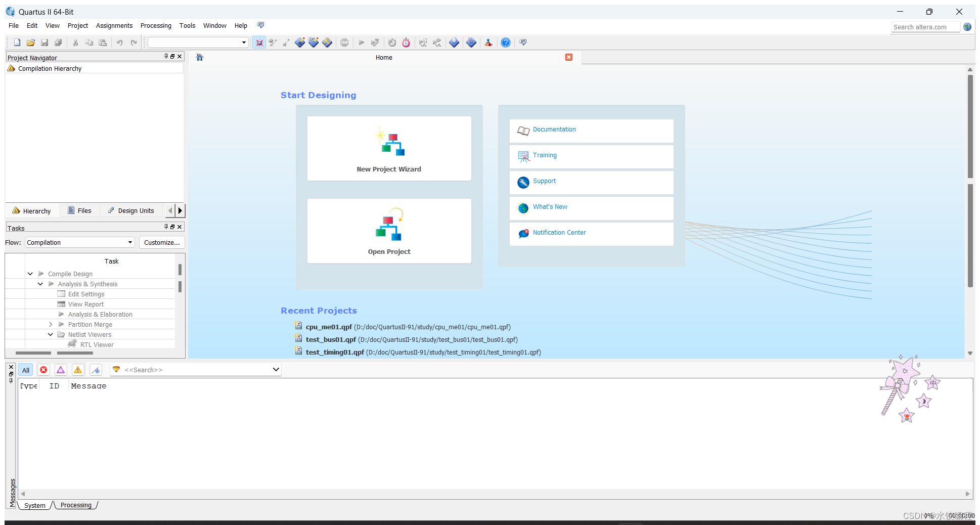Click the Customize... button
This screenshot has width=980, height=525.
click(162, 242)
